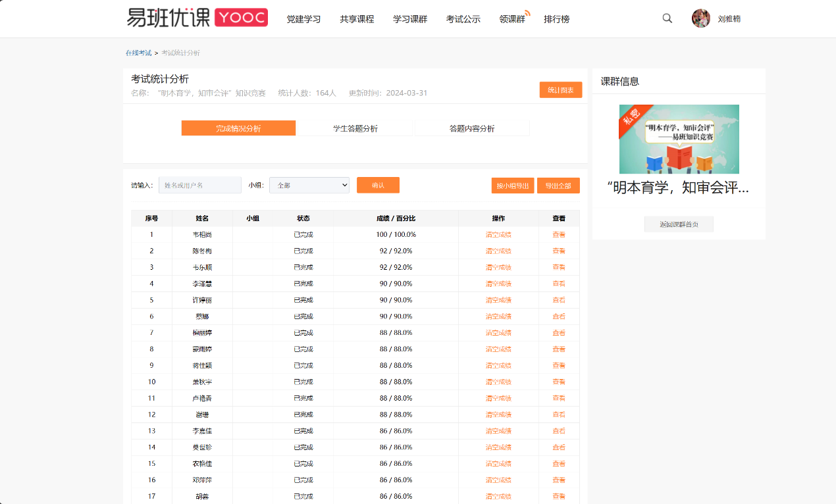Switch to 答题内容分析 tab
The image size is (836, 504).
[x=472, y=128]
